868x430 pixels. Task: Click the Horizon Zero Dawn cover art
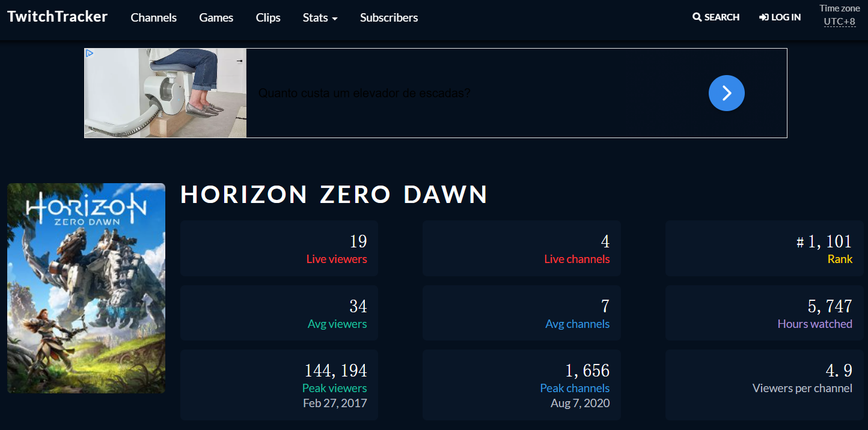pyautogui.click(x=86, y=288)
